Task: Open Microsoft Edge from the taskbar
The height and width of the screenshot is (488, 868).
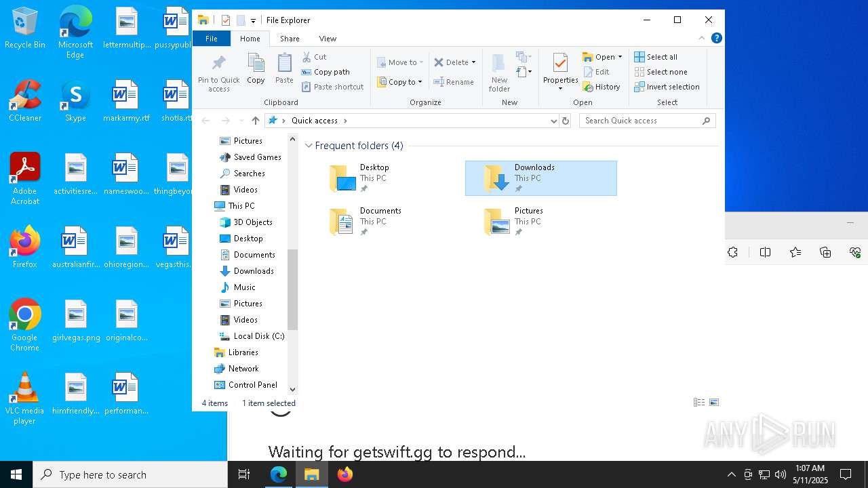Action: tap(279, 474)
